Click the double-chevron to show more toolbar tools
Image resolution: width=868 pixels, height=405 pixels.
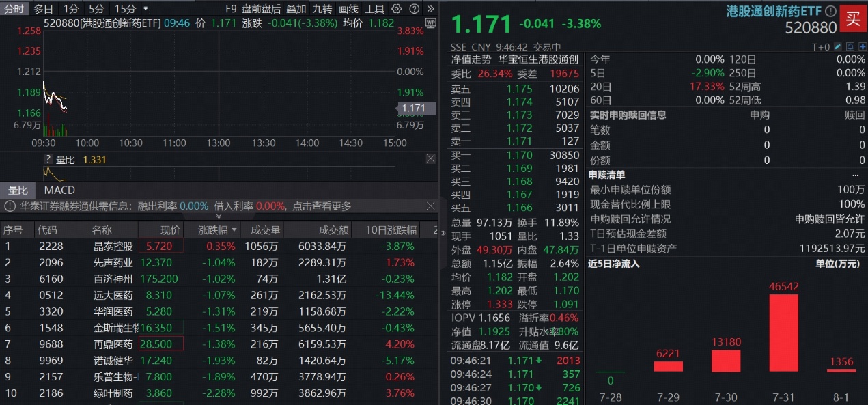(x=430, y=7)
